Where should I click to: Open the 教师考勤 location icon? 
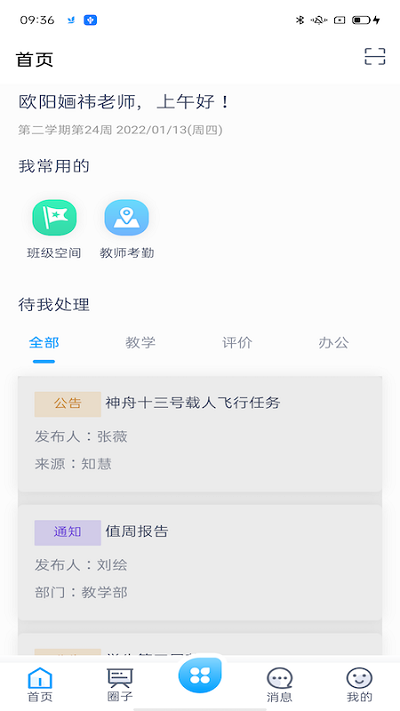tap(127, 218)
